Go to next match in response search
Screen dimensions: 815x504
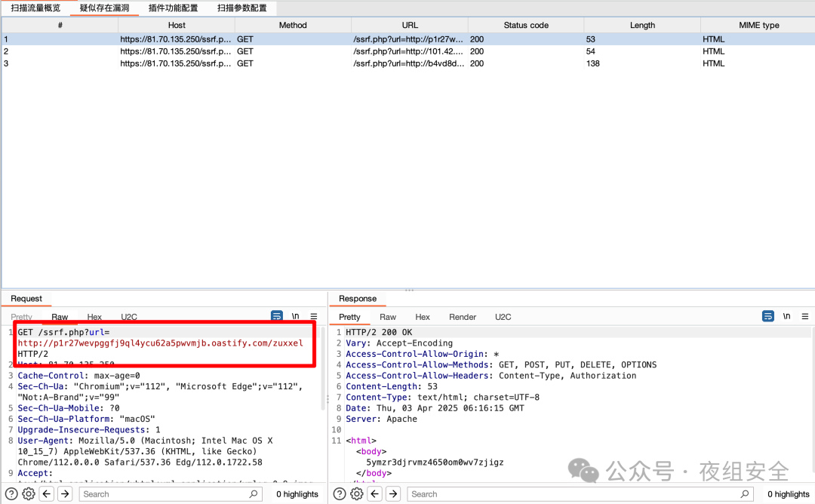[x=392, y=493]
